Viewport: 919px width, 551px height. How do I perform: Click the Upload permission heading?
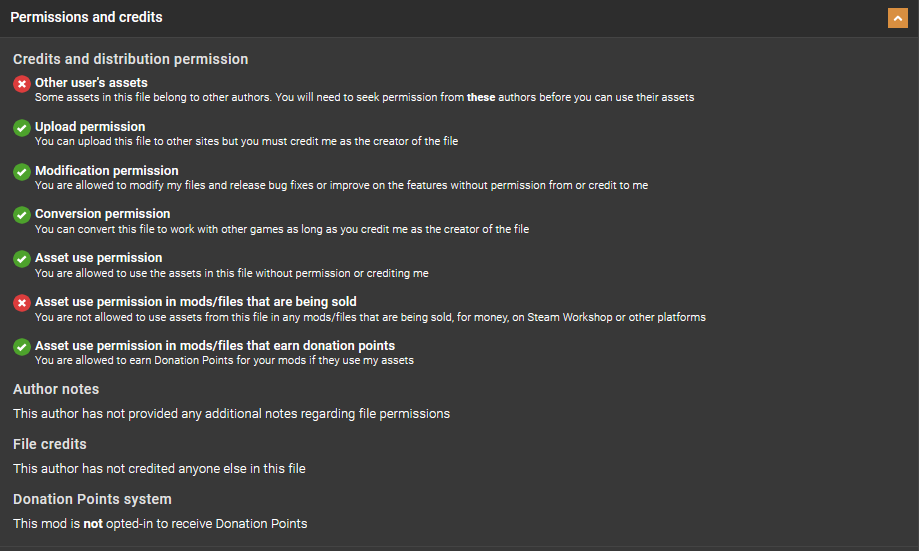[90, 127]
